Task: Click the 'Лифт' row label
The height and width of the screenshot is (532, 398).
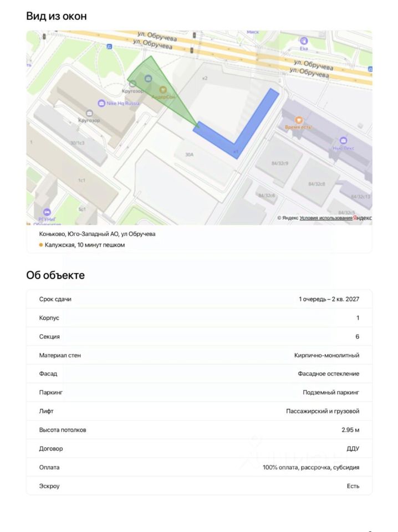Action: click(x=47, y=411)
